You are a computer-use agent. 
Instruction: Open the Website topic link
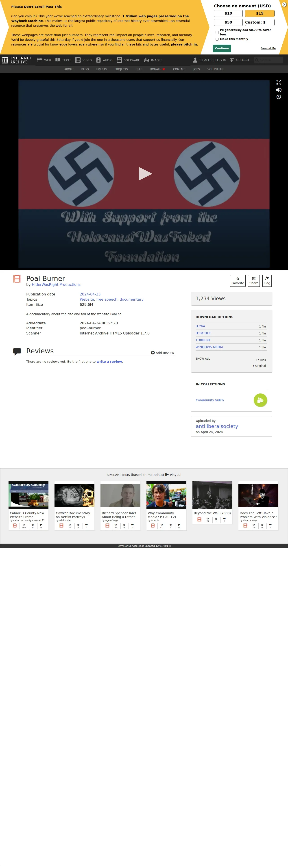[x=87, y=299]
